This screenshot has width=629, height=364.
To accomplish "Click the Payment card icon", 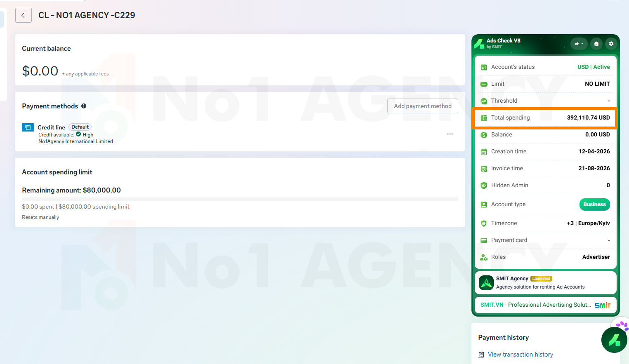I will click(x=484, y=240).
